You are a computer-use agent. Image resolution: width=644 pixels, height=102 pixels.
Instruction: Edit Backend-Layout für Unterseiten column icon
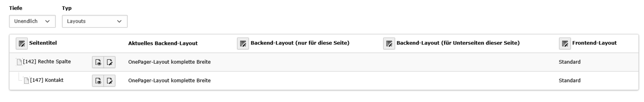click(x=389, y=44)
